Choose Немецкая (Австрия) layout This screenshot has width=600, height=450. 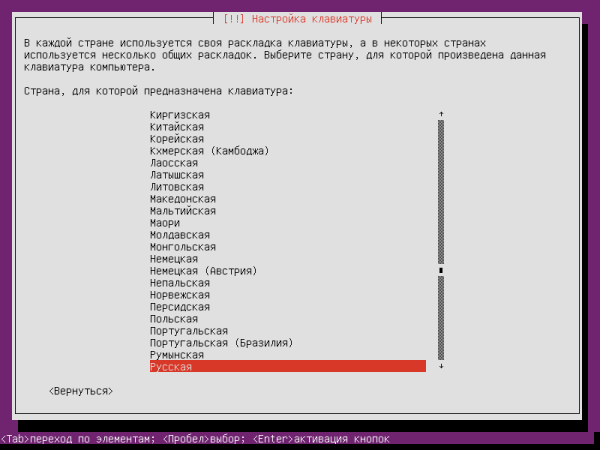point(204,271)
